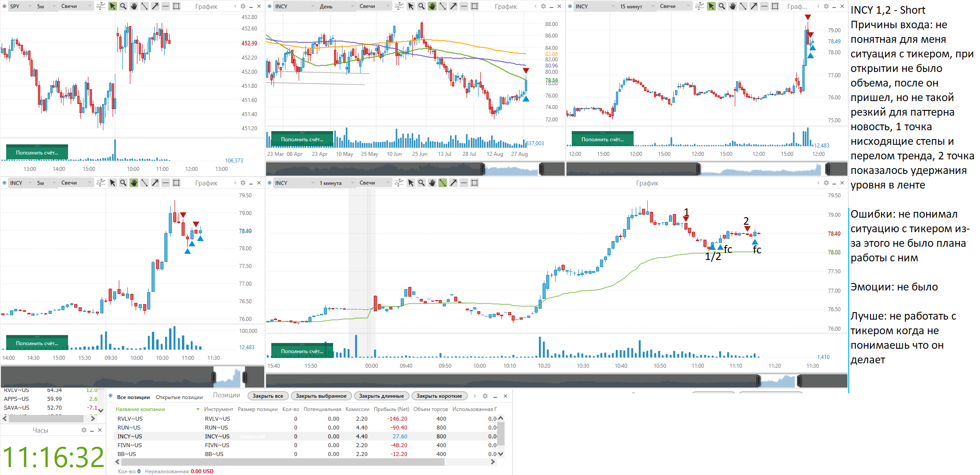The image size is (980, 475).
Task: Open День timeframe dropdown
Action: [337, 6]
